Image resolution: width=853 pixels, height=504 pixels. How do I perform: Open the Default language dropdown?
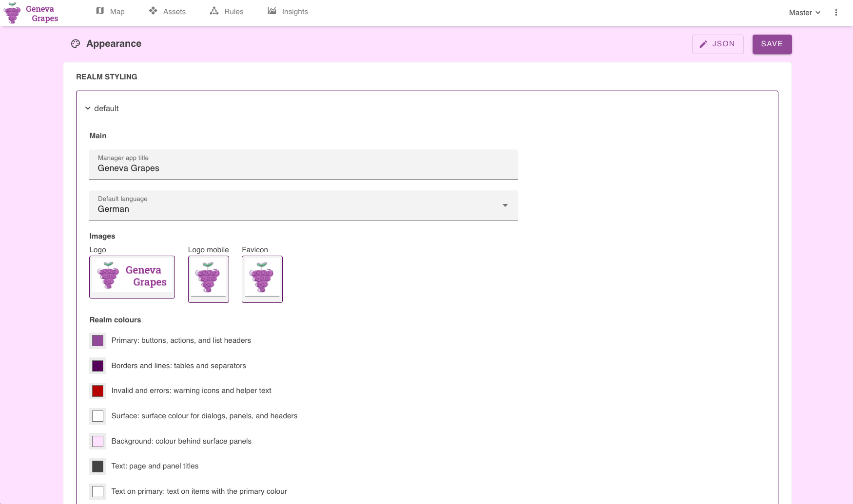(x=303, y=205)
